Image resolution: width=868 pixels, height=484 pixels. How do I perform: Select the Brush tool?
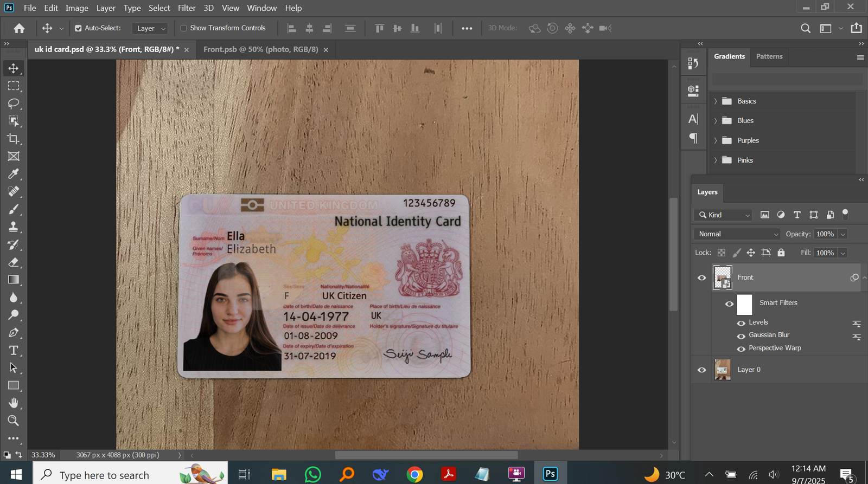pyautogui.click(x=14, y=209)
